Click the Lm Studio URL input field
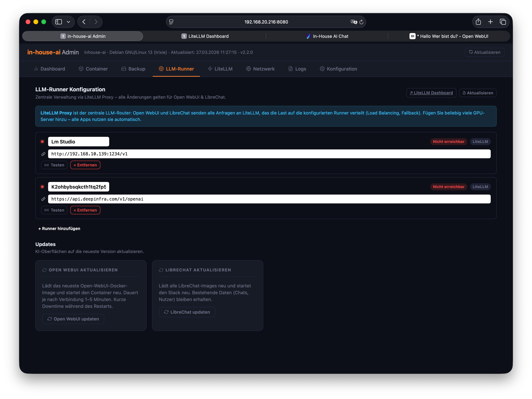The height and width of the screenshot is (399, 532). [x=269, y=154]
